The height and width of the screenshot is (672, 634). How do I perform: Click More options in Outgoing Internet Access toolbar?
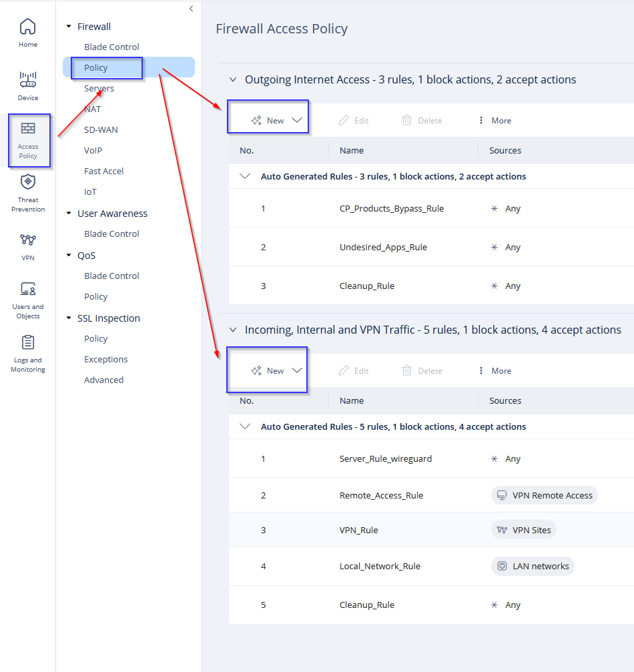(x=495, y=121)
